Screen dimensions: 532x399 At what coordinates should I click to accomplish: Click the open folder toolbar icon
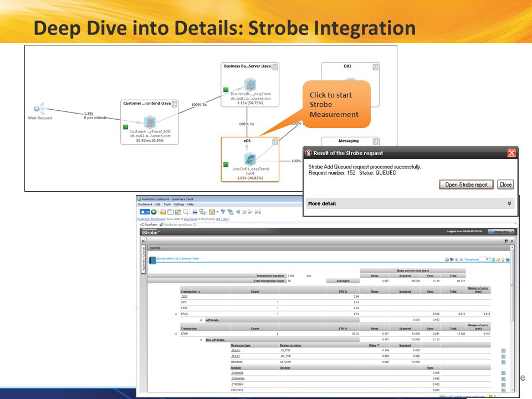(163, 212)
